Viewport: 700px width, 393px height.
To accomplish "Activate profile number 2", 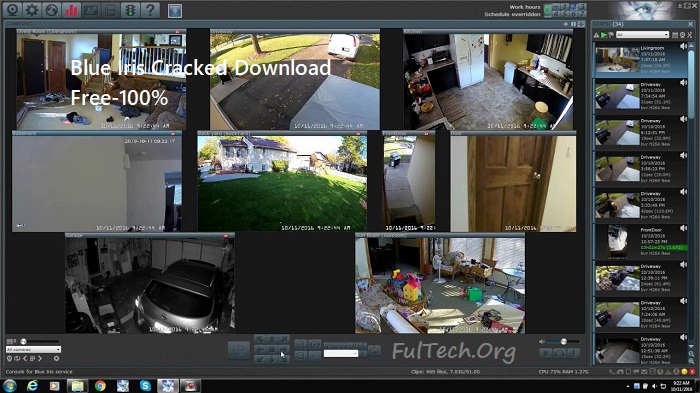I will click(574, 7).
